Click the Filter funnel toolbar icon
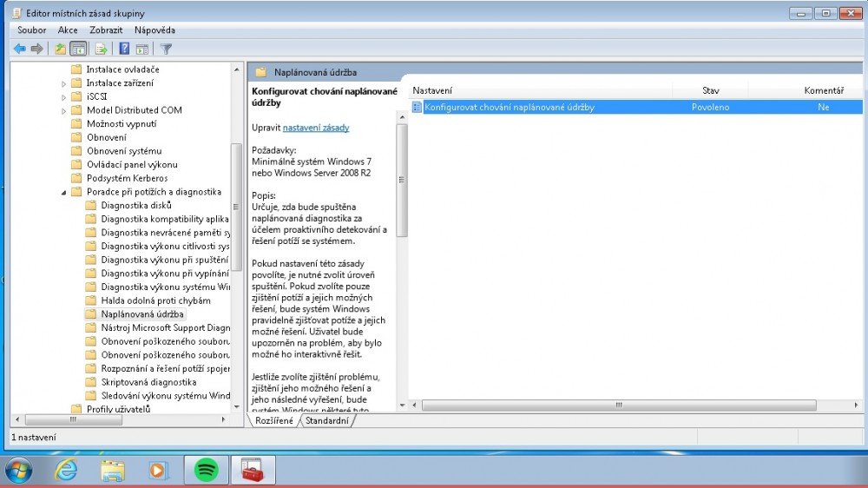The height and width of the screenshot is (488, 868). [166, 49]
